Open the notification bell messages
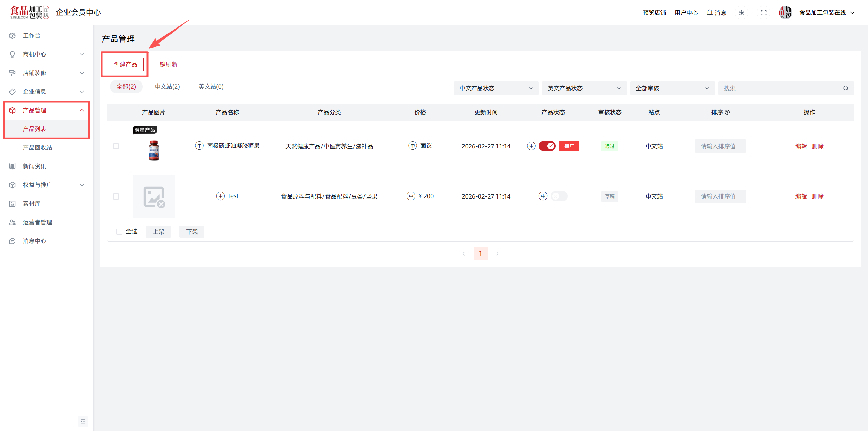Viewport: 868px width, 431px height. (x=716, y=13)
